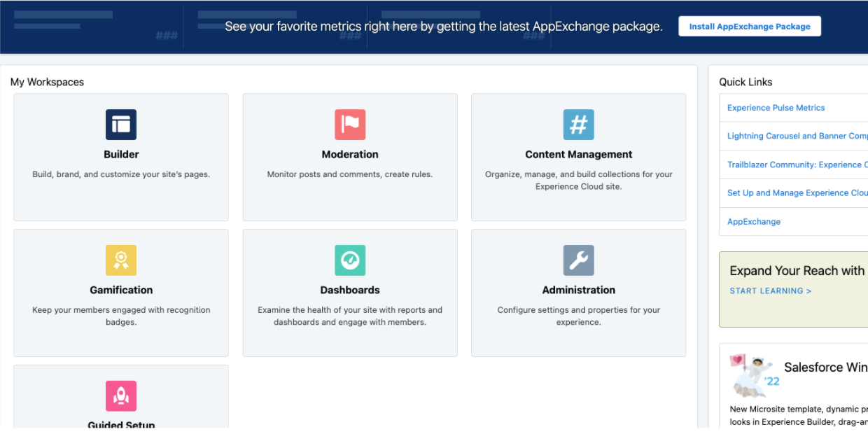Click the Administration wrench icon
868x448 pixels.
(x=579, y=260)
